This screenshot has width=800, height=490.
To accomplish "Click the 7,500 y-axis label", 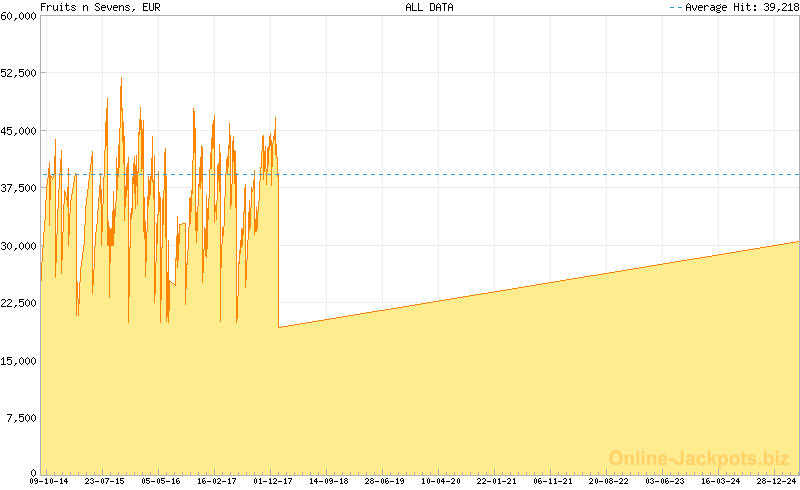I will [x=22, y=418].
